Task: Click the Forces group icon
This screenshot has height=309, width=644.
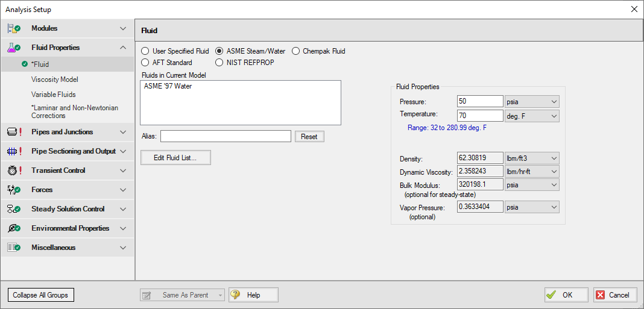Action: (14, 190)
